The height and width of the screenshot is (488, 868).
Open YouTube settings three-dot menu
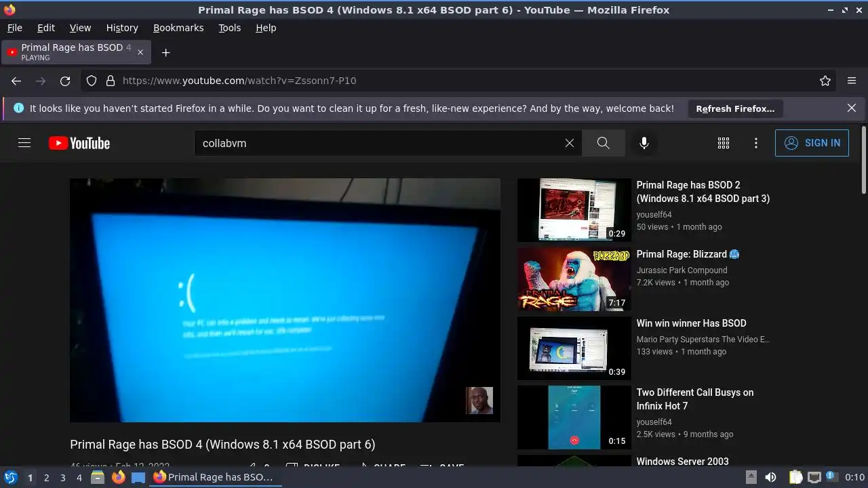point(756,143)
